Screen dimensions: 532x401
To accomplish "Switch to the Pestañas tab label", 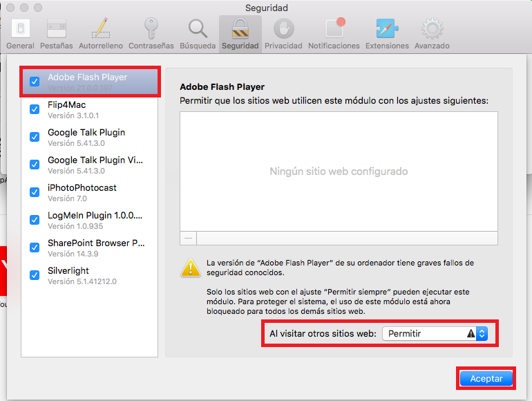I will [x=57, y=46].
